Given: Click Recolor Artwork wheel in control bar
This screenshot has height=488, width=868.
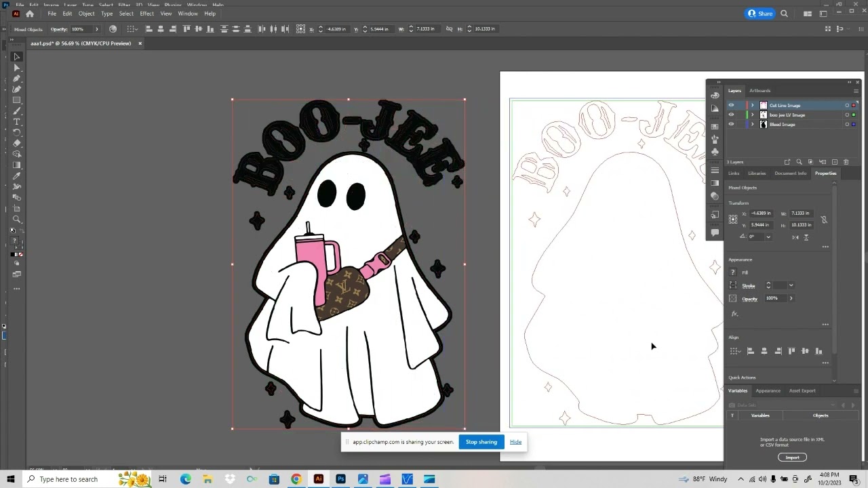Looking at the screenshot, I should click(113, 29).
